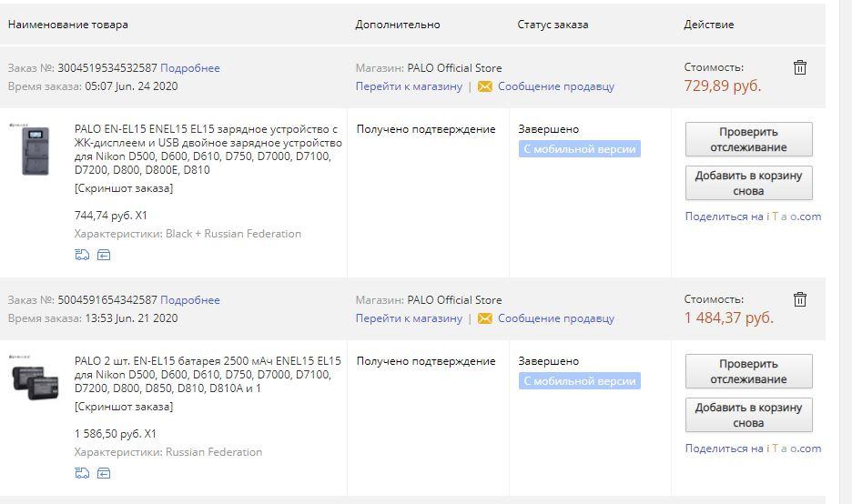Click the Статус заказа column header

coord(553,25)
